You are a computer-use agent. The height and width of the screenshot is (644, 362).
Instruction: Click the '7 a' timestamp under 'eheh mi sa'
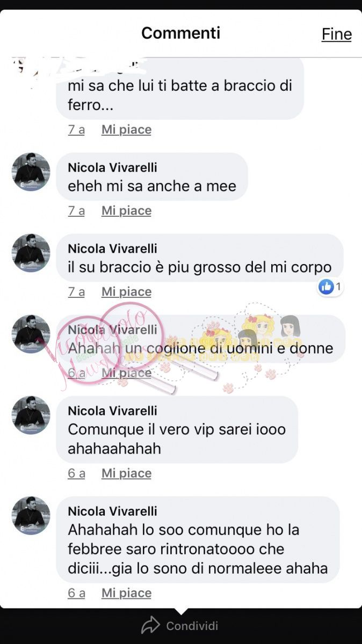[76, 211]
